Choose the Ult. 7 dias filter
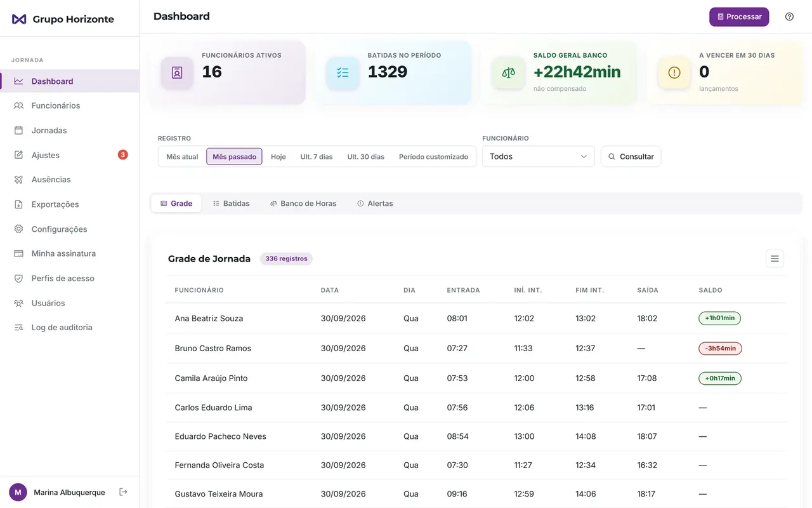This screenshot has width=812, height=508. click(x=317, y=157)
